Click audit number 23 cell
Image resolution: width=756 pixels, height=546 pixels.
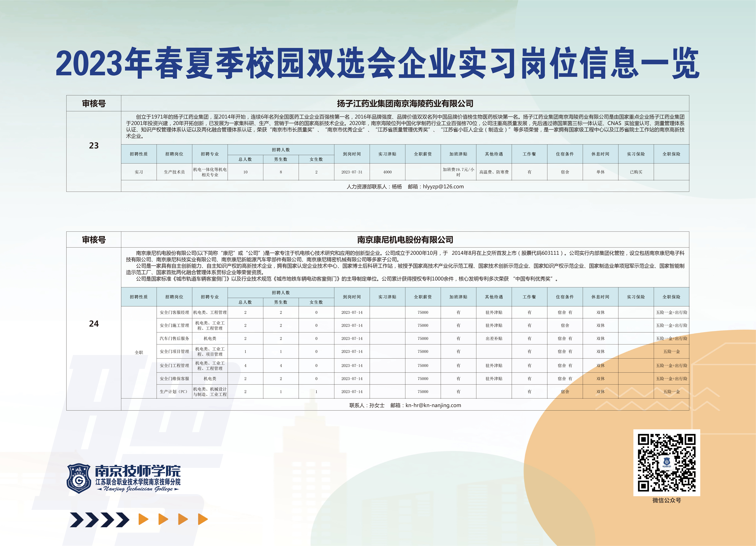click(94, 145)
